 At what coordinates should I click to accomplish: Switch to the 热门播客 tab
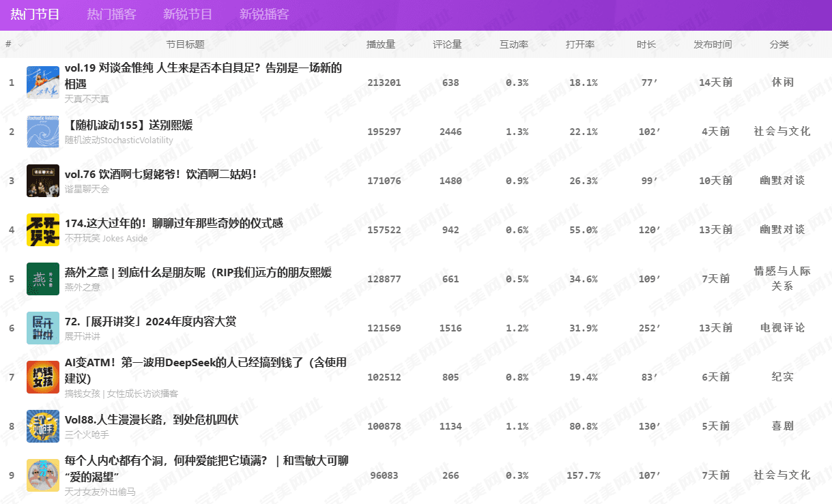click(x=111, y=14)
